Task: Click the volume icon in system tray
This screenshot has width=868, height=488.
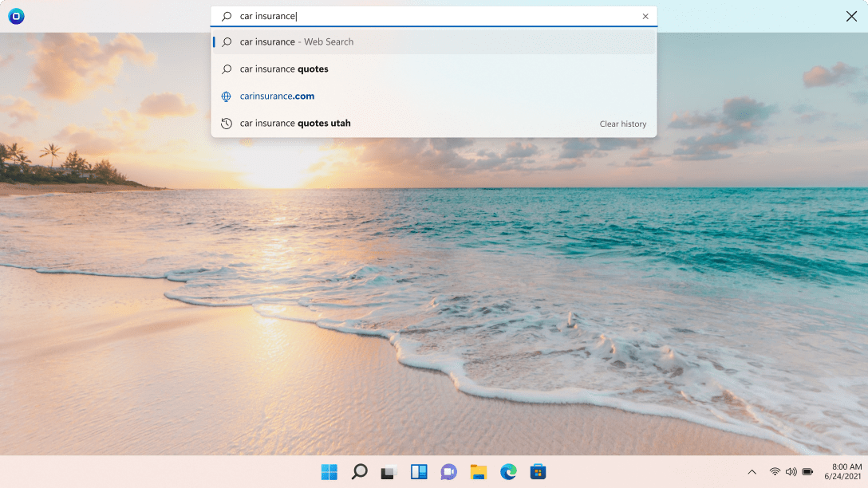Action: pyautogui.click(x=791, y=472)
